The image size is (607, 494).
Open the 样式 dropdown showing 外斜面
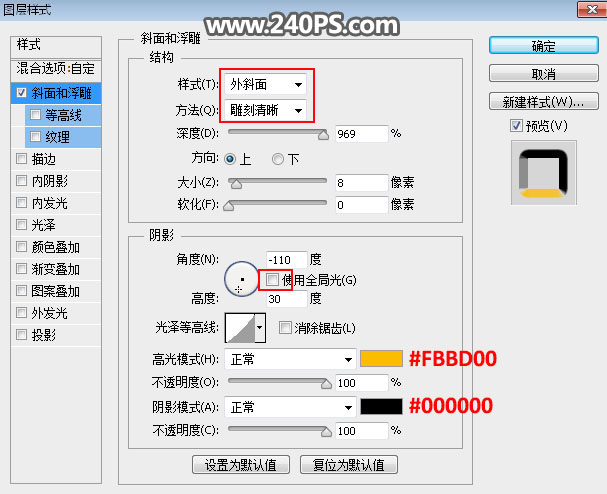point(265,84)
